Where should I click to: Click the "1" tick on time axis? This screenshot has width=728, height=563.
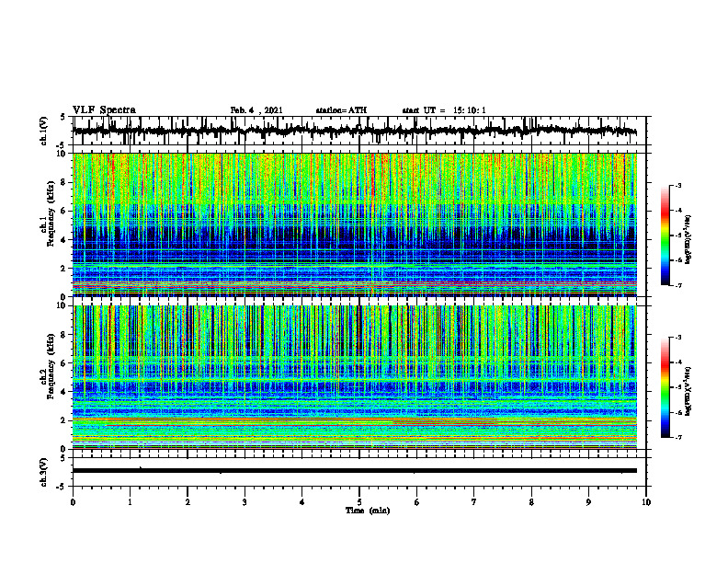click(x=130, y=502)
